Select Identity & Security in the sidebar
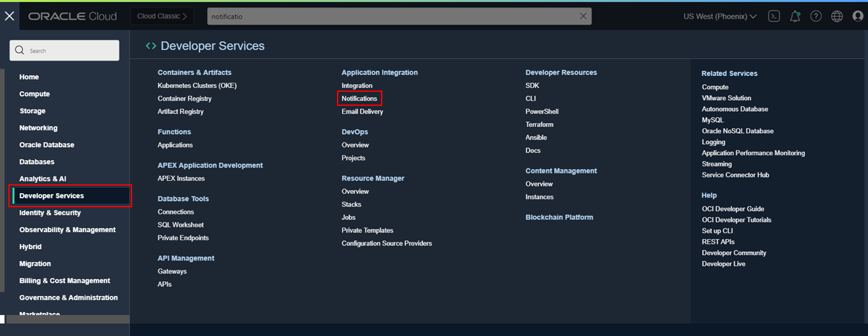 pyautogui.click(x=50, y=213)
